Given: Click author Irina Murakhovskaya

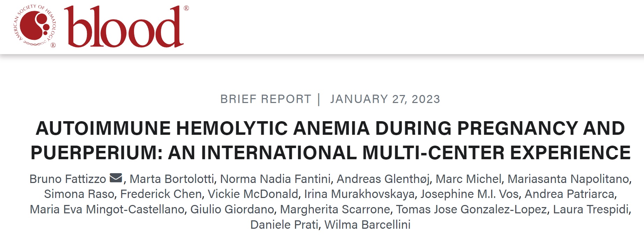Looking at the screenshot, I should tap(359, 194).
